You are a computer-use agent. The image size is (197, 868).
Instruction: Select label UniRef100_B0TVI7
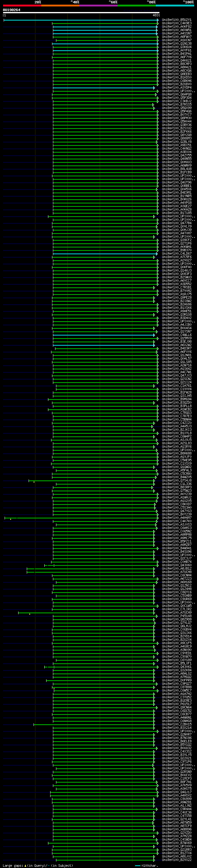click(176, 115)
